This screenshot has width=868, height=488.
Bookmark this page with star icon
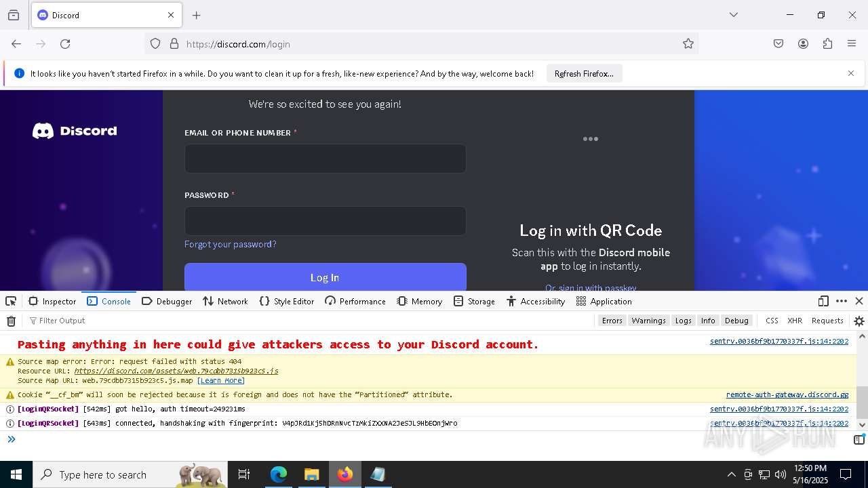(688, 44)
